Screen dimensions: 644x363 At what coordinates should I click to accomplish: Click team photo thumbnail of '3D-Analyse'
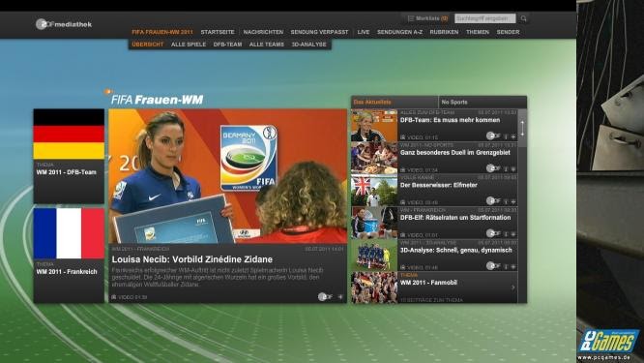click(x=374, y=256)
